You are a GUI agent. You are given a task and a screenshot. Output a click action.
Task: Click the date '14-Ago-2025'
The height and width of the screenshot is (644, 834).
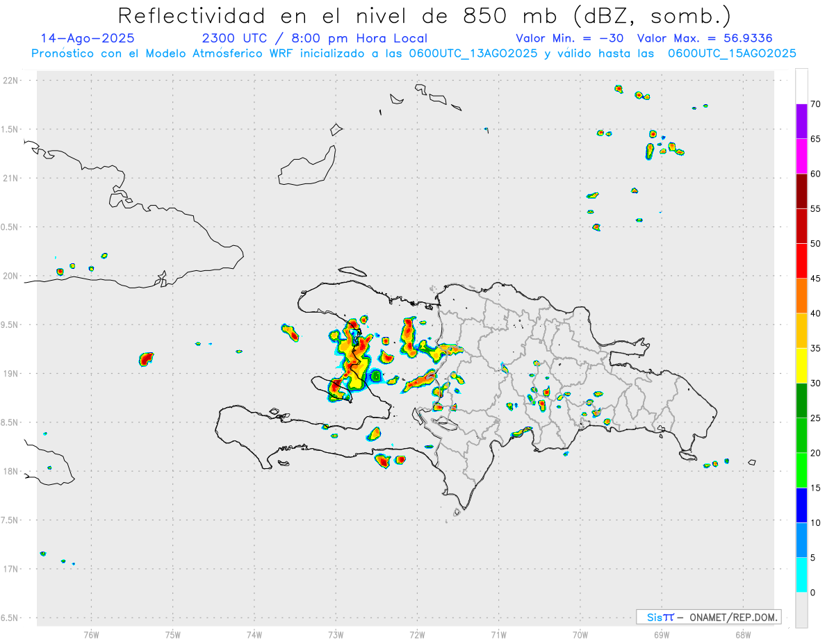point(88,38)
